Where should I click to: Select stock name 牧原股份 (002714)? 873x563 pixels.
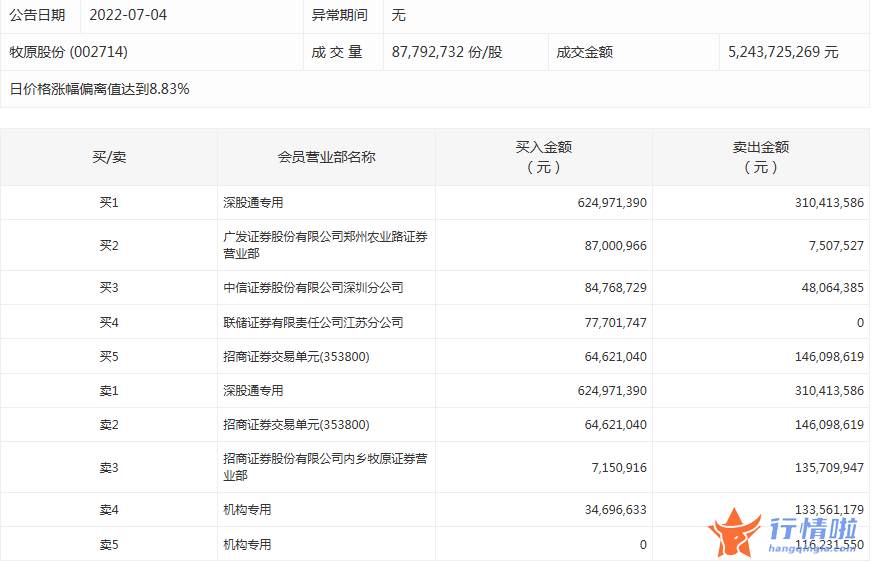(68, 52)
